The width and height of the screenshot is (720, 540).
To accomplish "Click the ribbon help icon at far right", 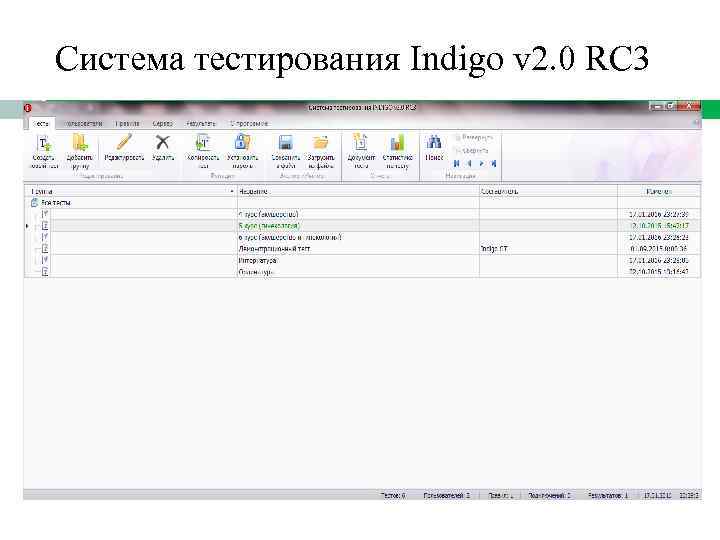I will (x=696, y=123).
